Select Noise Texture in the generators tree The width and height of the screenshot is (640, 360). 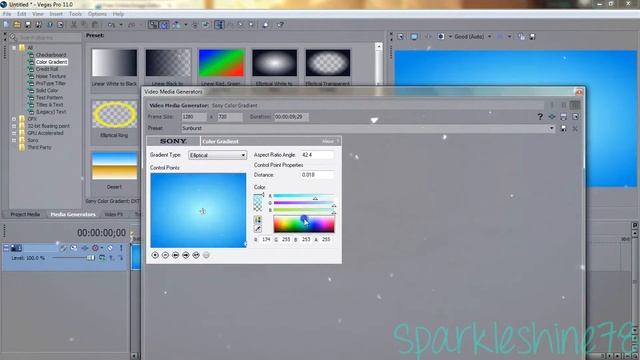pos(51,76)
